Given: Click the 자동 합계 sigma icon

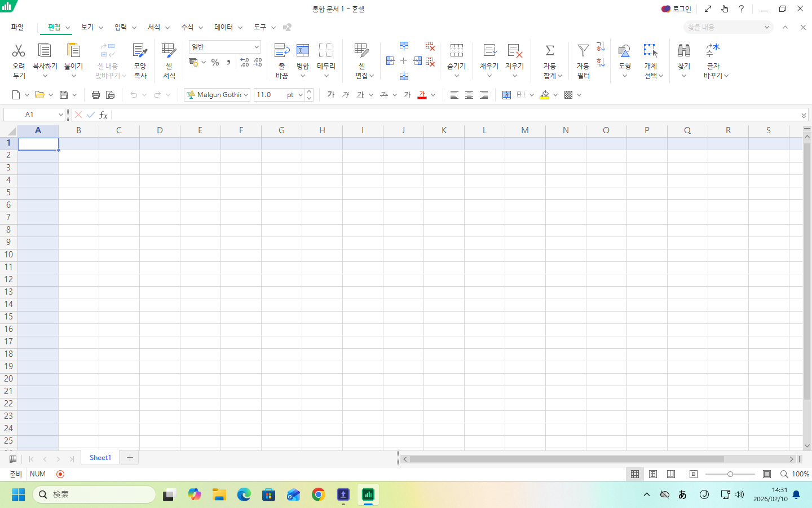Looking at the screenshot, I should (x=550, y=51).
